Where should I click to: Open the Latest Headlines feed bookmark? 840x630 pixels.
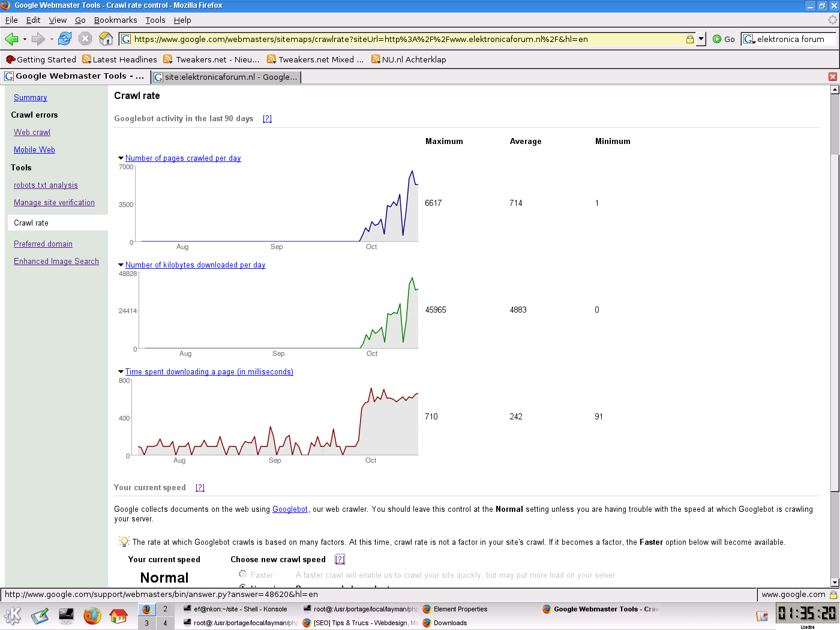point(119,59)
